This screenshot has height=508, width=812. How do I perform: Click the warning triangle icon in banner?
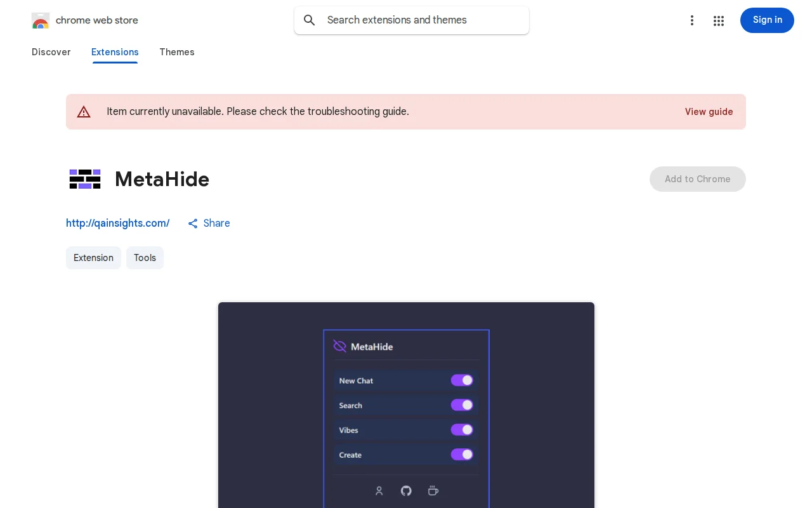(x=84, y=112)
